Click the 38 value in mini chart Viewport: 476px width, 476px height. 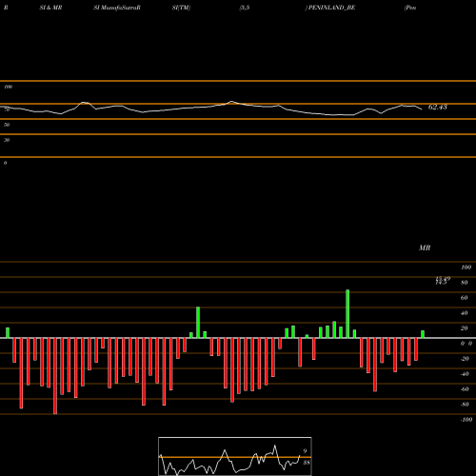(307, 463)
